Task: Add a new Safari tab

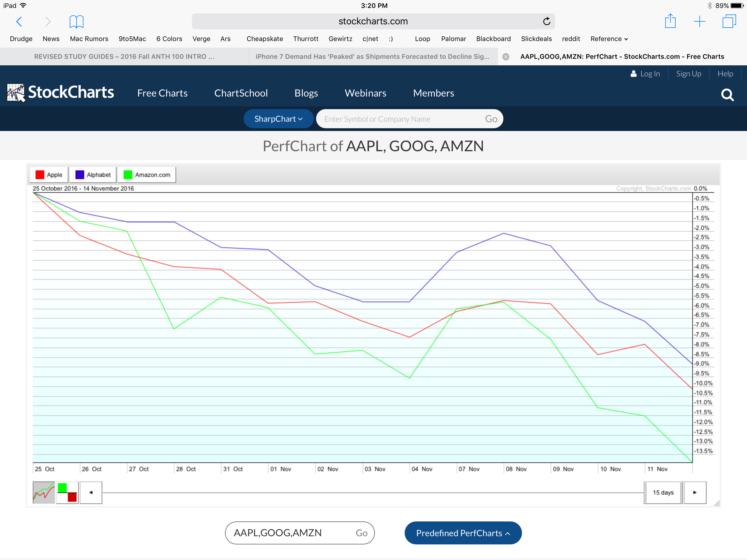Action: tap(700, 22)
